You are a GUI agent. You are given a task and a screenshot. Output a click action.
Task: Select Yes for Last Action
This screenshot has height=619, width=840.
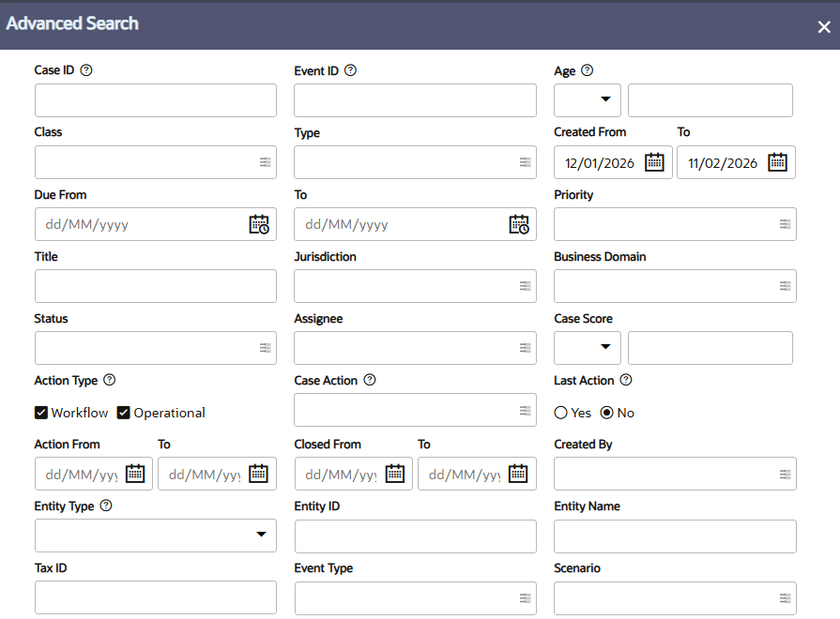point(559,412)
